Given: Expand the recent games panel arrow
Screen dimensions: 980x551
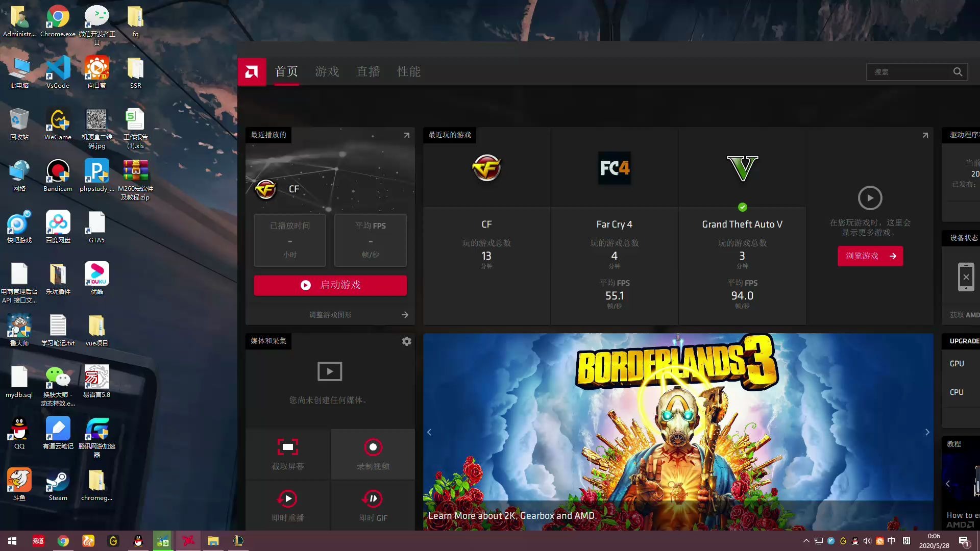Looking at the screenshot, I should [x=925, y=135].
